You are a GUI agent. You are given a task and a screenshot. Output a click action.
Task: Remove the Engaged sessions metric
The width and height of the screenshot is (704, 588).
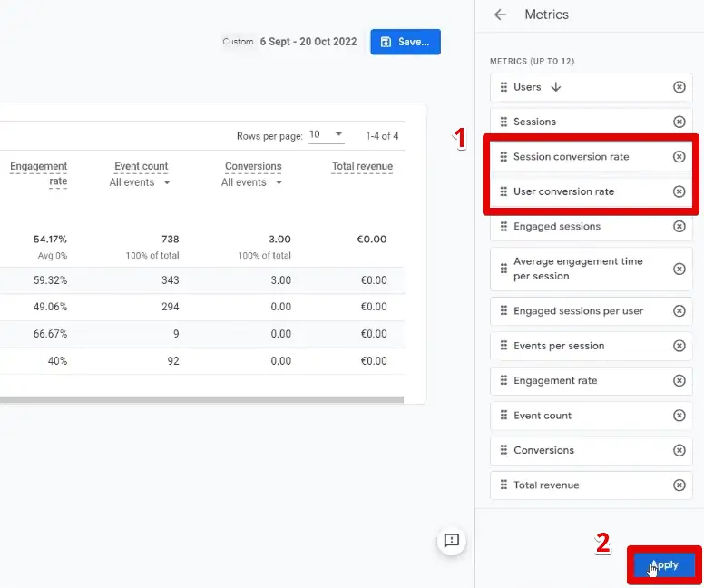(680, 226)
